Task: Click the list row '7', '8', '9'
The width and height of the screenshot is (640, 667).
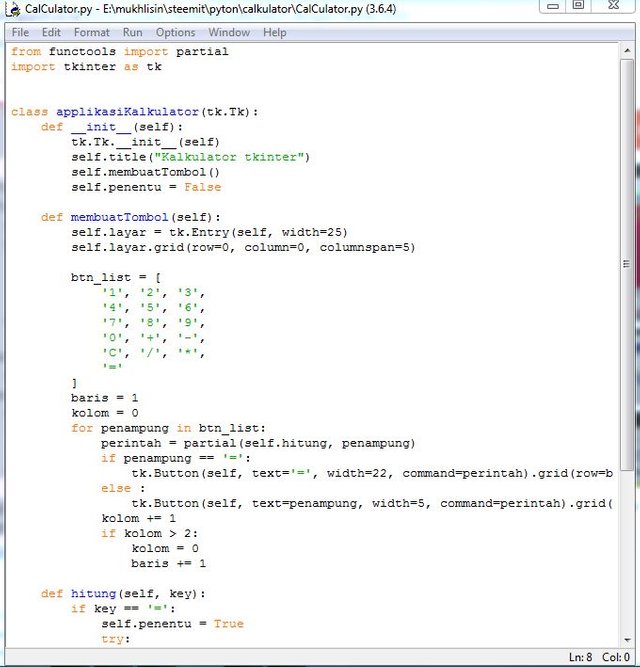Action: [x=154, y=322]
